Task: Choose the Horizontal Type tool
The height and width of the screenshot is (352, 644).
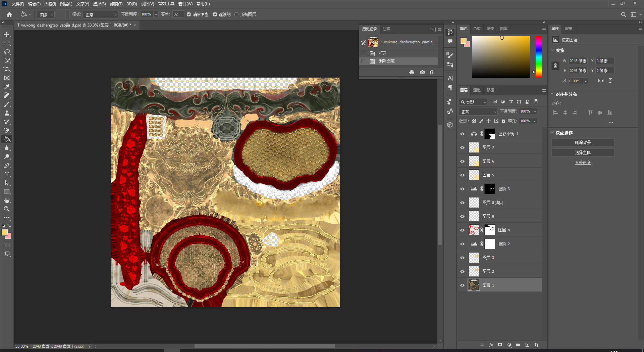Action: coord(7,174)
